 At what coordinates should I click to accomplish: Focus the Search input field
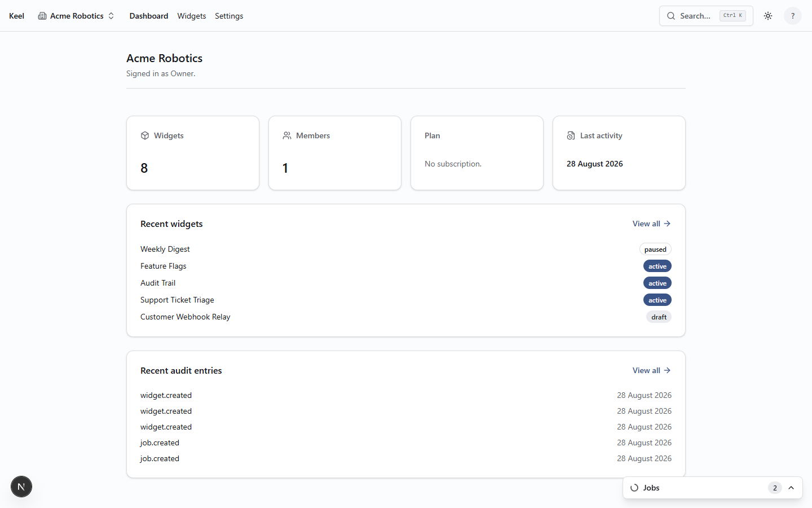point(706,16)
